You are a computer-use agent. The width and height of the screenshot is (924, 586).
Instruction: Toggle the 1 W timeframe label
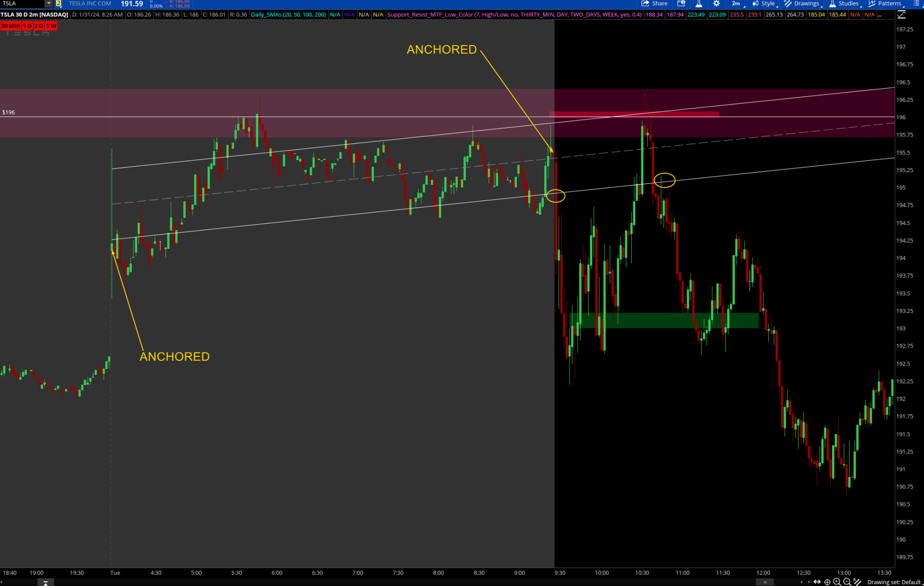click(51, 26)
